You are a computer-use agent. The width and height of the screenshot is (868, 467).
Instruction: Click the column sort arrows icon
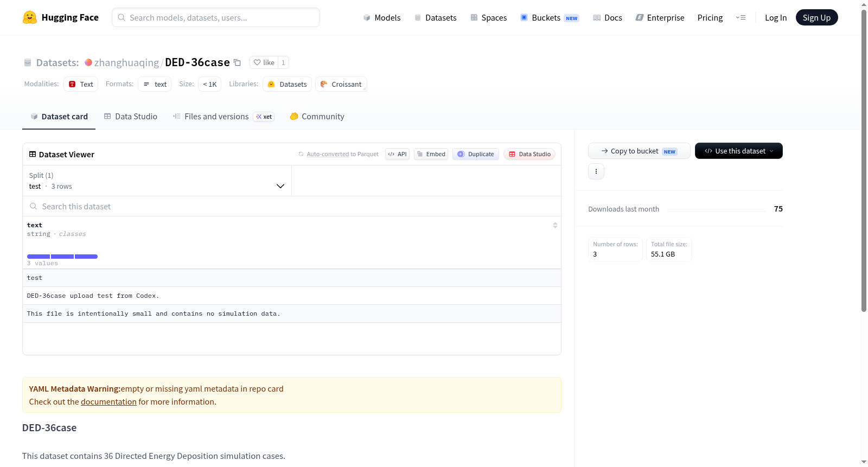555,225
